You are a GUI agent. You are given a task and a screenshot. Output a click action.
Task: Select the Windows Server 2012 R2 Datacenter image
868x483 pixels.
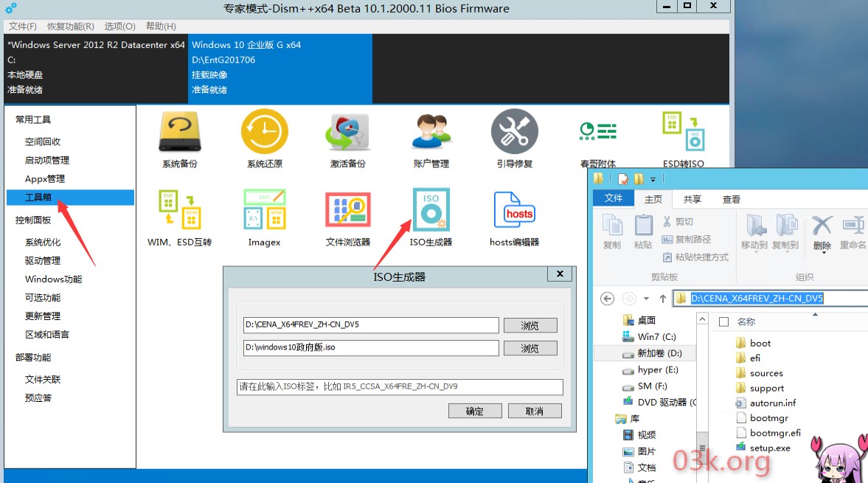click(96, 69)
